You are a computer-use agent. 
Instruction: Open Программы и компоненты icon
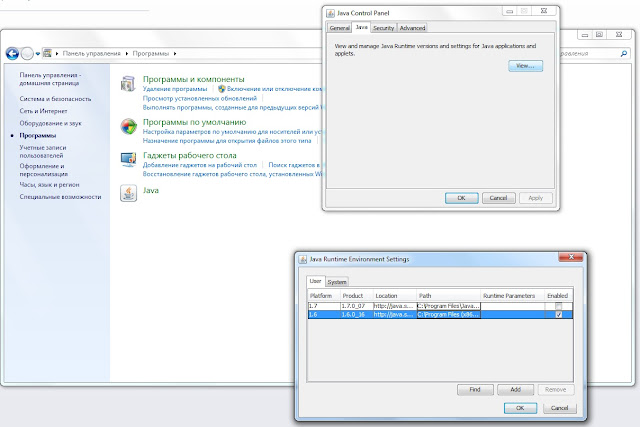[128, 84]
